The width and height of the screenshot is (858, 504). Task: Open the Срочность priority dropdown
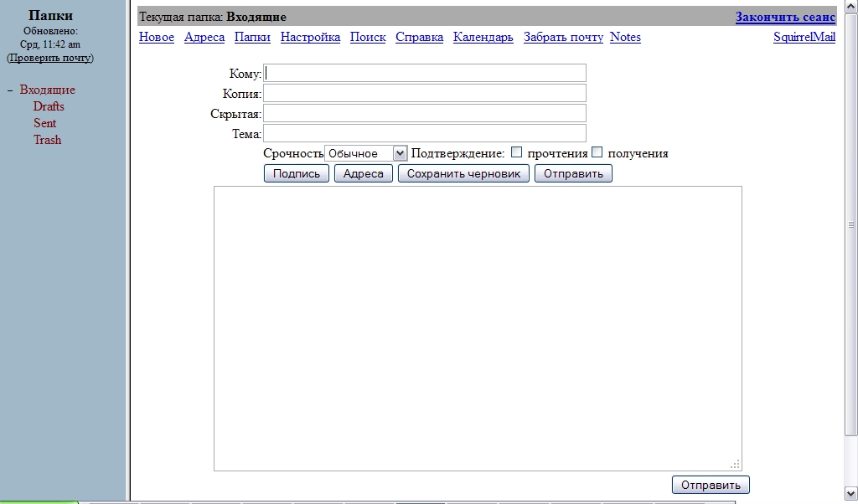(x=366, y=153)
